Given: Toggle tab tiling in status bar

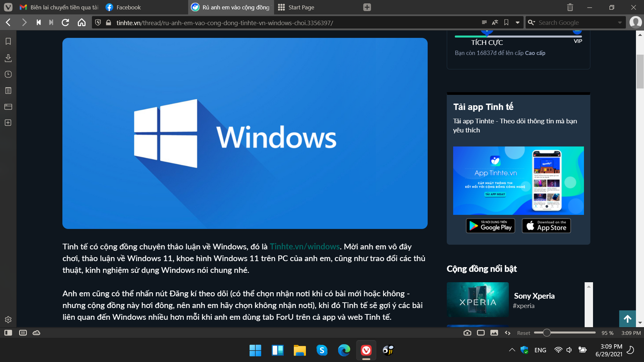Looking at the screenshot, I should [481, 333].
